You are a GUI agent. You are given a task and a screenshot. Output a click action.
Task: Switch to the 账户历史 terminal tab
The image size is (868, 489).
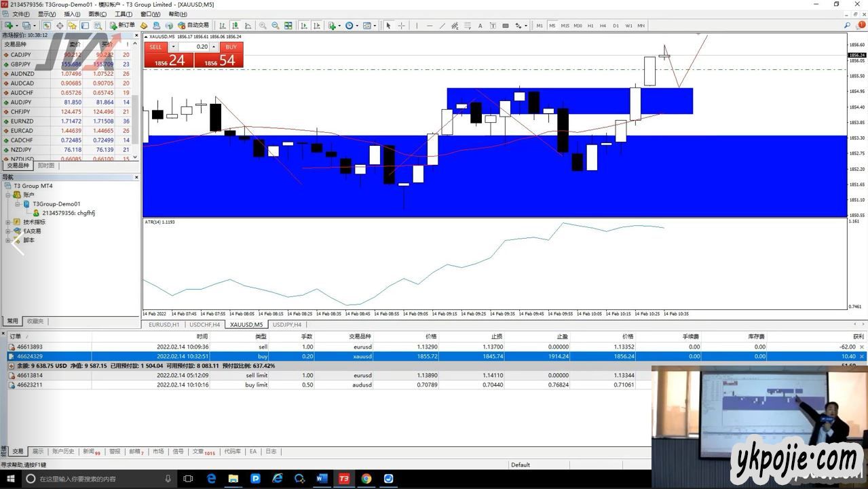pyautogui.click(x=63, y=451)
